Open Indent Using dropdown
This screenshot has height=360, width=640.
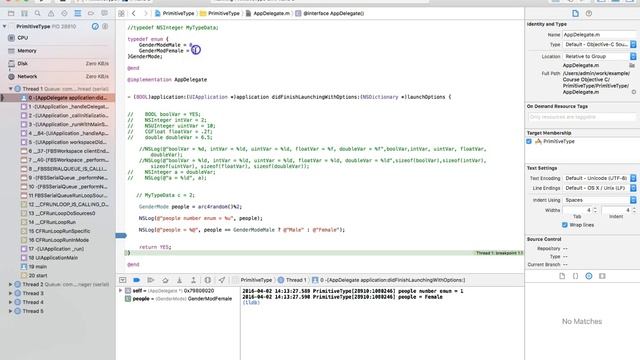(x=600, y=200)
